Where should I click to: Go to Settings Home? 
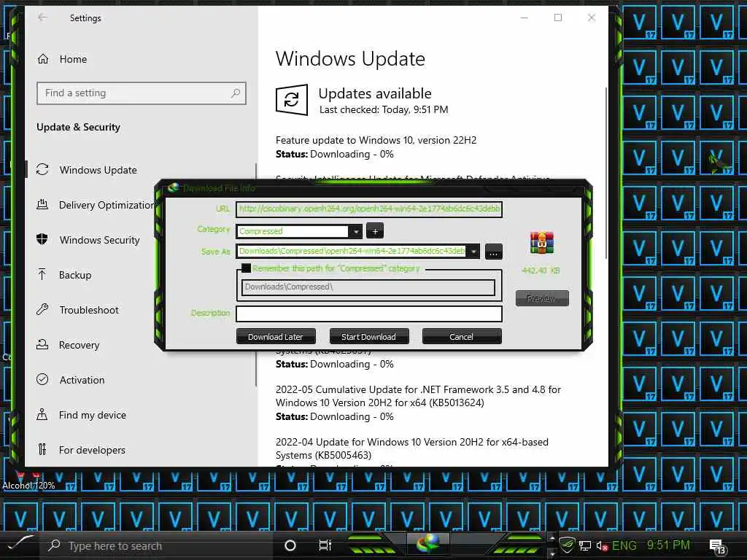click(x=73, y=59)
